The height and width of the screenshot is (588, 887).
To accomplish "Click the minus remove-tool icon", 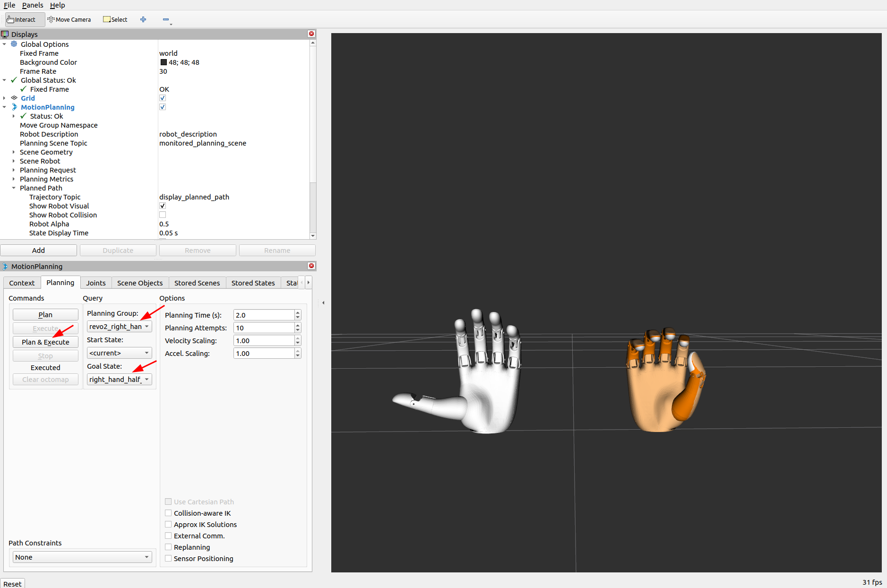I will 166,19.
